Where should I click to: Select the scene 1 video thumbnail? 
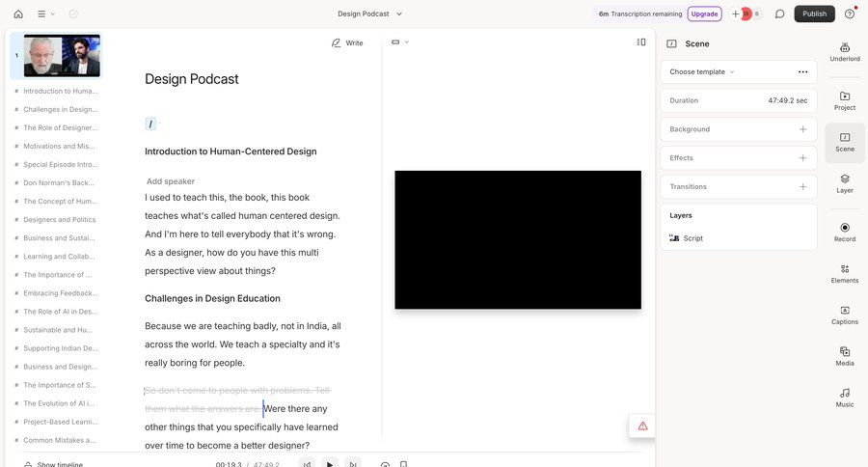point(62,56)
